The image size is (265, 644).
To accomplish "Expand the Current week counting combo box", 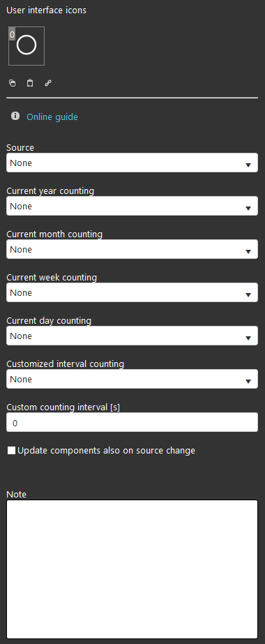I will pyautogui.click(x=132, y=292).
